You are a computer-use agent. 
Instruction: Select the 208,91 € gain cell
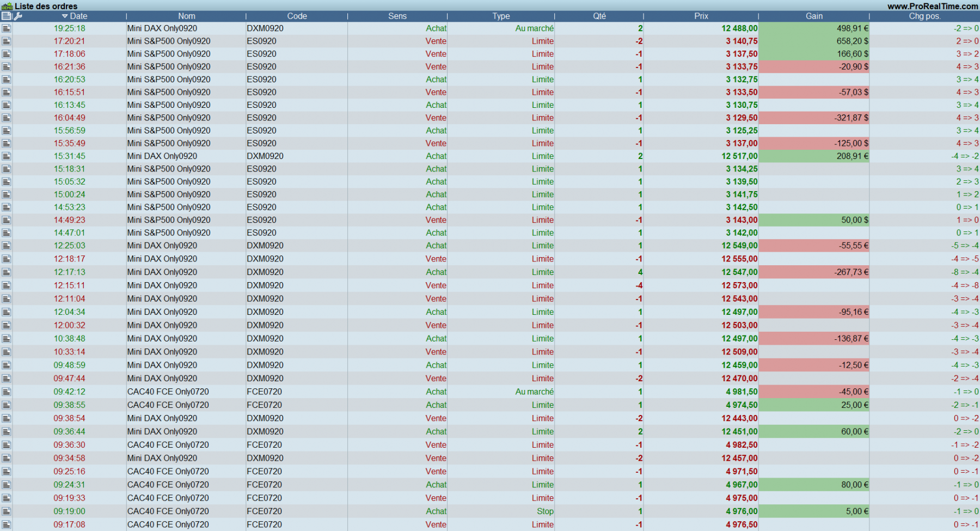814,156
